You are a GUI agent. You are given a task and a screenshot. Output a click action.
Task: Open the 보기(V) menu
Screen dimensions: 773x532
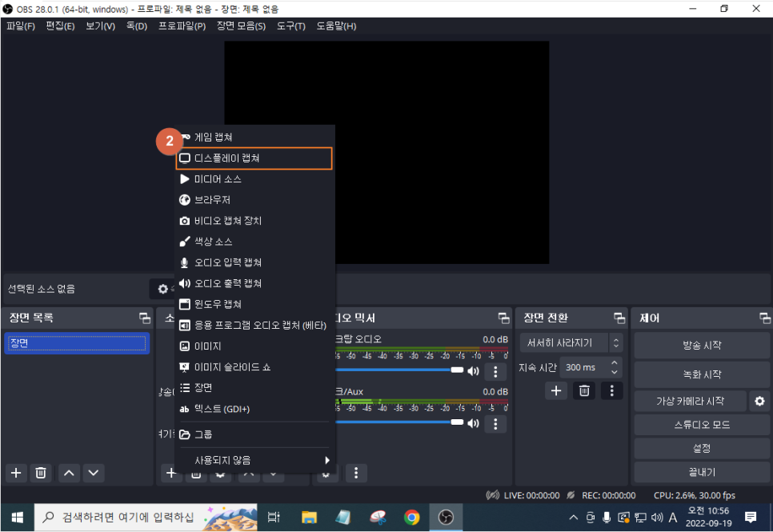[x=100, y=26]
